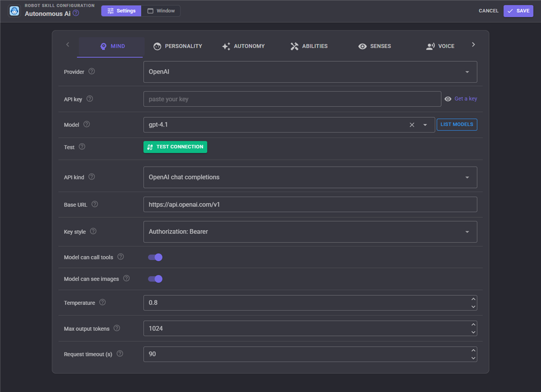Click the API key input field

click(x=292, y=99)
